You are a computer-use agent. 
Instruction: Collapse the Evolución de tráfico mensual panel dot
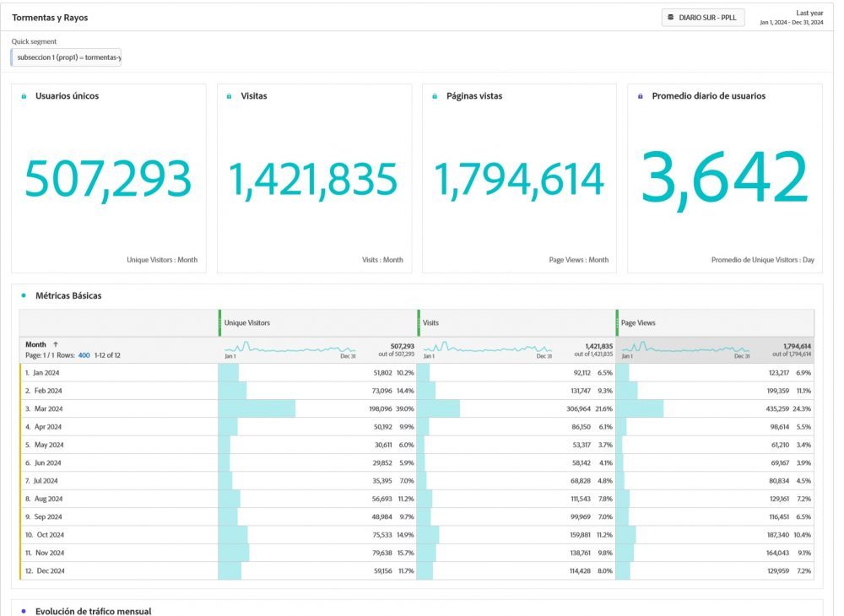tap(23, 611)
